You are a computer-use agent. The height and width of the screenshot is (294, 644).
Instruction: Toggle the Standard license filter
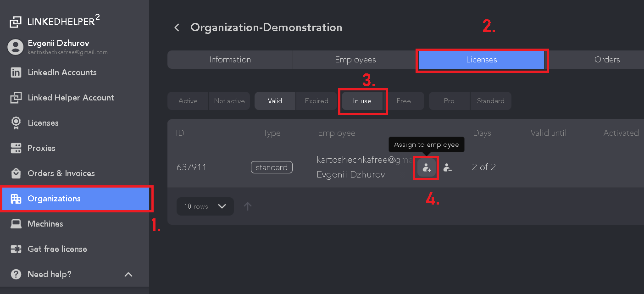491,101
